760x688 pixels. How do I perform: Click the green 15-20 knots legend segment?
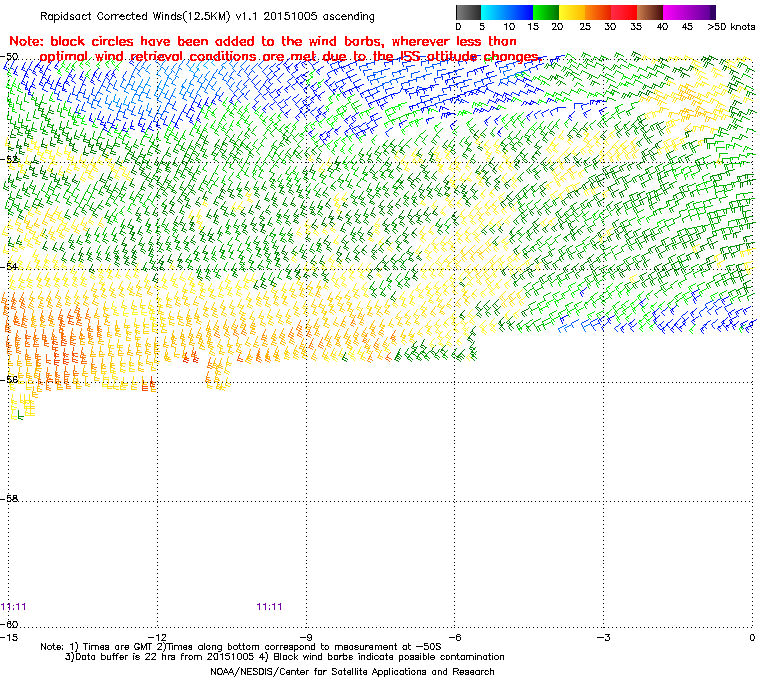(546, 12)
